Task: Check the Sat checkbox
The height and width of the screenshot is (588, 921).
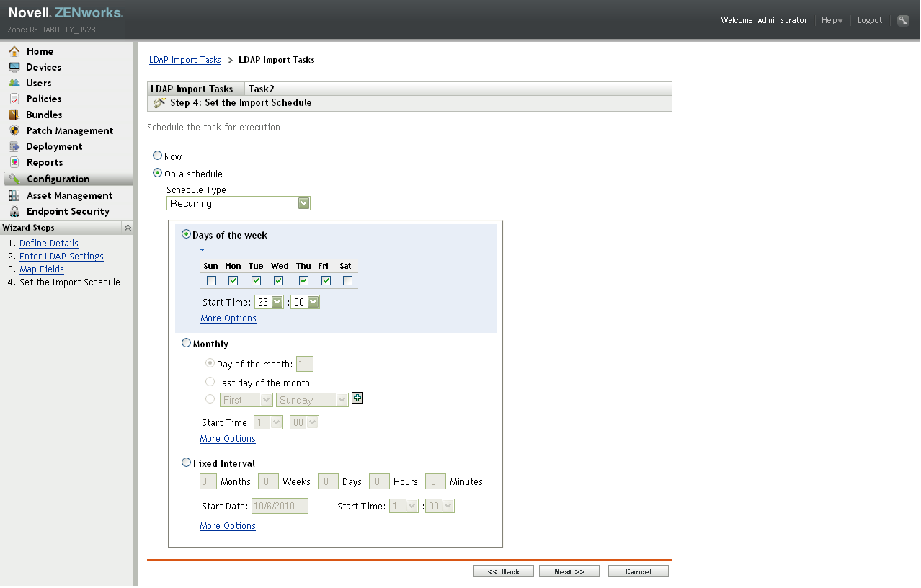Action: pyautogui.click(x=347, y=280)
